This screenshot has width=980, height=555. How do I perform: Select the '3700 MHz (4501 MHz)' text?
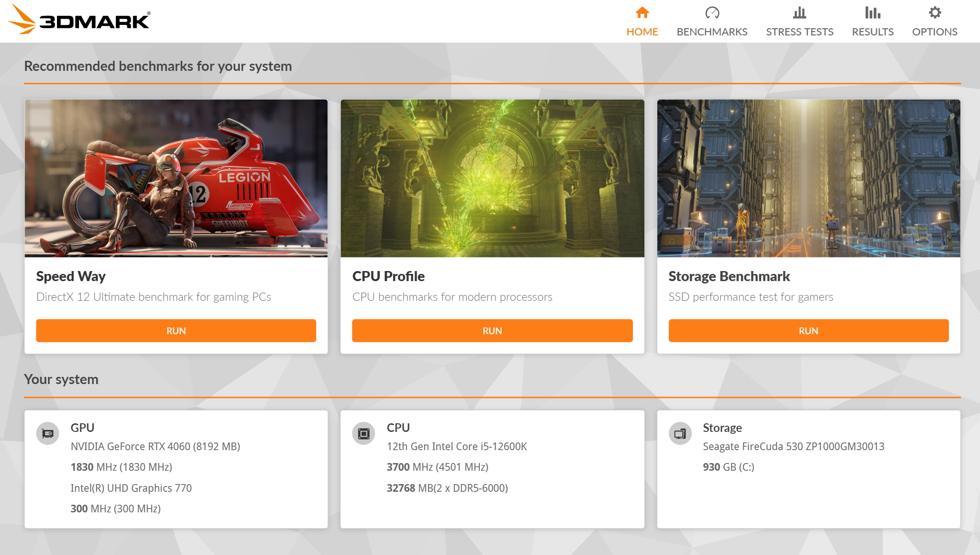point(438,467)
